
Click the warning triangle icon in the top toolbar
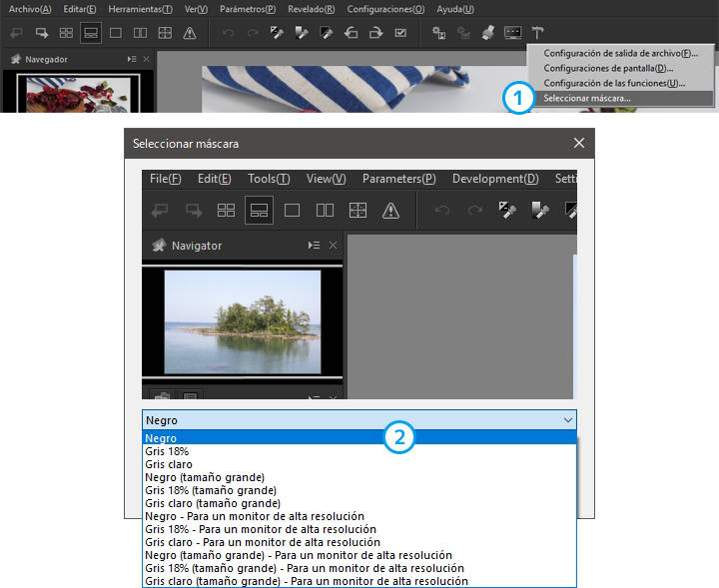point(190,33)
